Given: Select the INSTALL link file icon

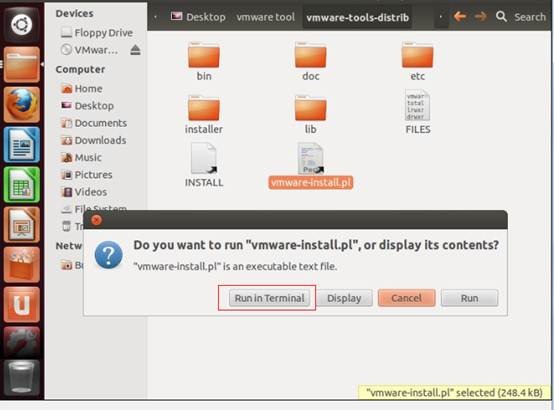Looking at the screenshot, I should [x=204, y=158].
